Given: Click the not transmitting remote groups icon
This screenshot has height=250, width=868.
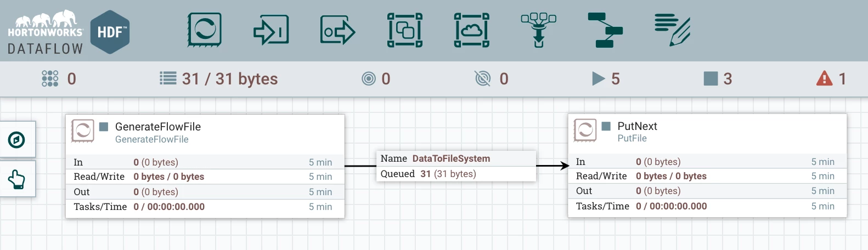Looking at the screenshot, I should pos(483,78).
